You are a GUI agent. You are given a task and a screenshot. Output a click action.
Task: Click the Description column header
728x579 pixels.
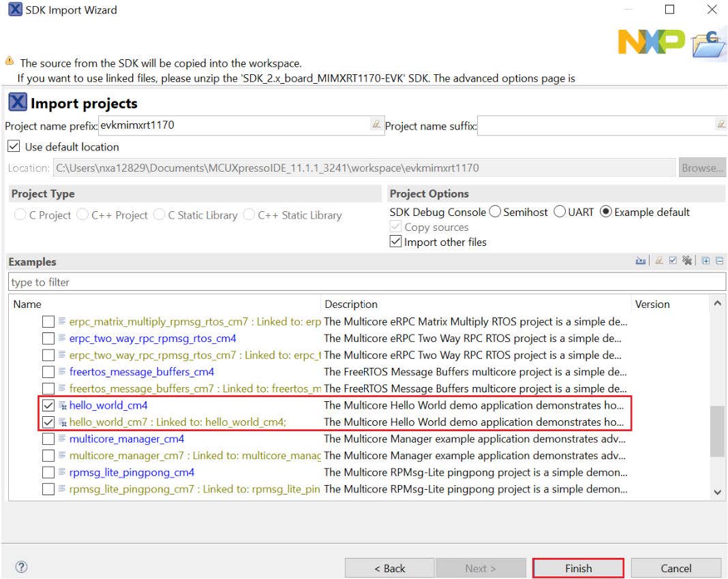351,304
